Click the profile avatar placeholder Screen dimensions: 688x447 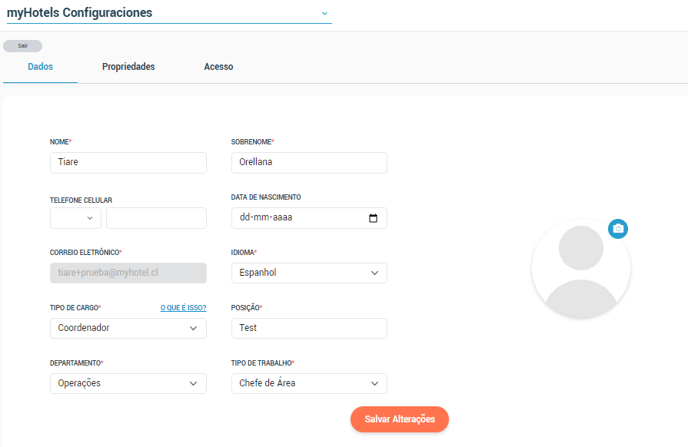click(581, 268)
